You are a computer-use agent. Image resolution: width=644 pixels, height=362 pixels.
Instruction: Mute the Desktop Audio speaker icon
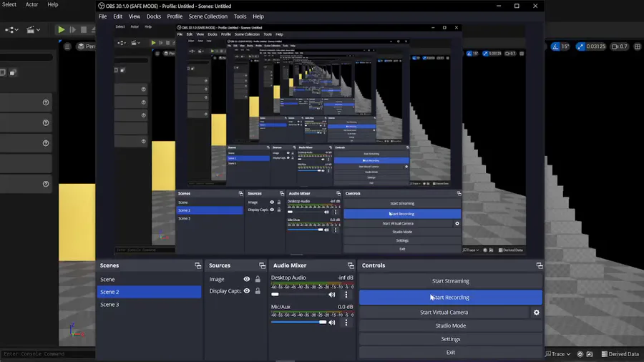pyautogui.click(x=332, y=295)
